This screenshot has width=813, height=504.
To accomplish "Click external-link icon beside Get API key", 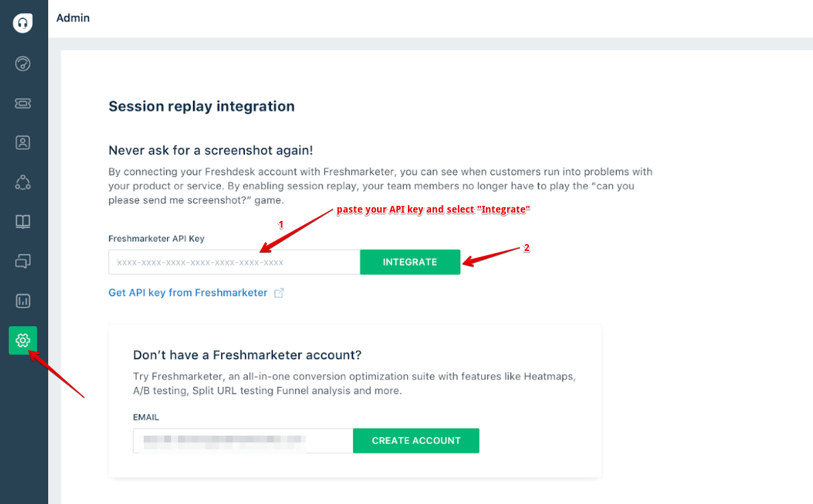I will tap(279, 293).
